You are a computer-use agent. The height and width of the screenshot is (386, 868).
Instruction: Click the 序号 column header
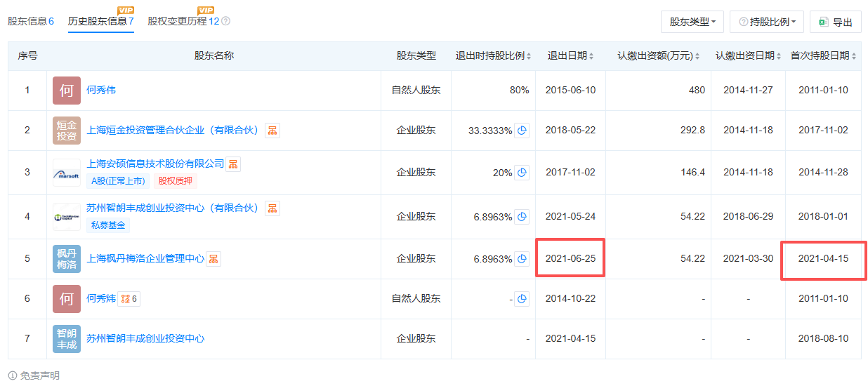point(27,55)
